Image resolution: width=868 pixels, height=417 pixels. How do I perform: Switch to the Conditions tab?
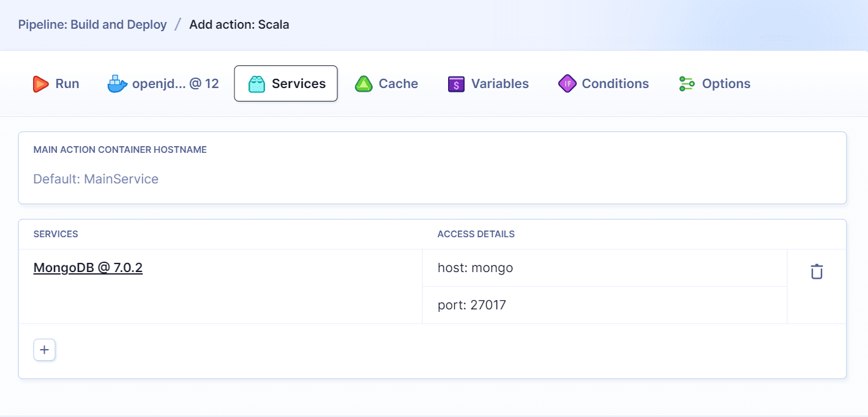pos(604,83)
